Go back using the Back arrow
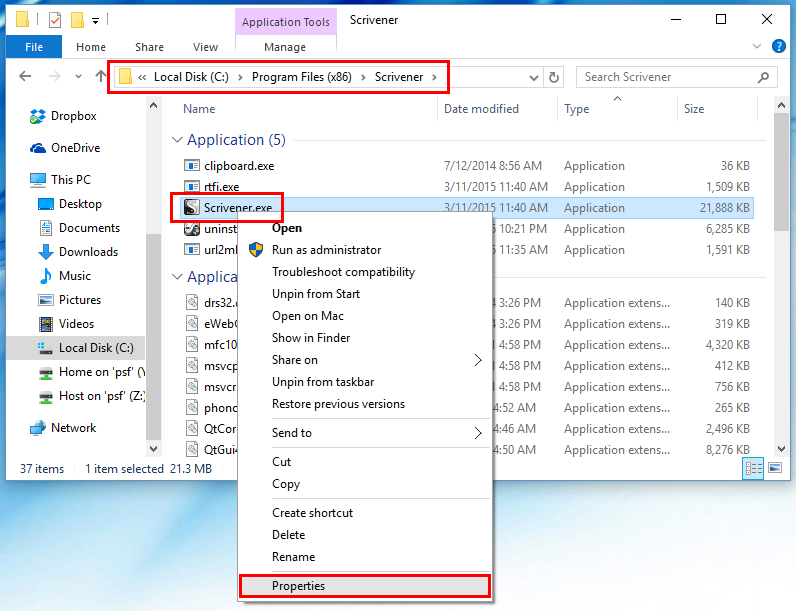 click(x=25, y=77)
